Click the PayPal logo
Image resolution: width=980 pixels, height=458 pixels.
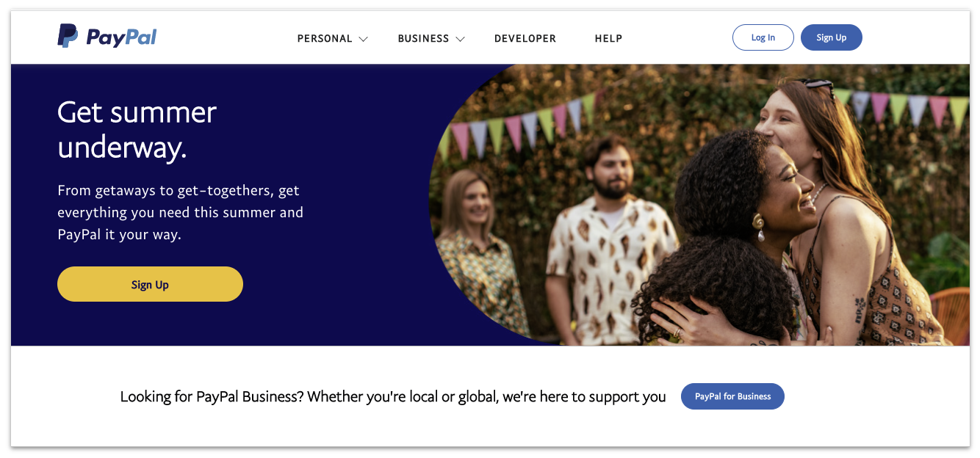click(107, 35)
